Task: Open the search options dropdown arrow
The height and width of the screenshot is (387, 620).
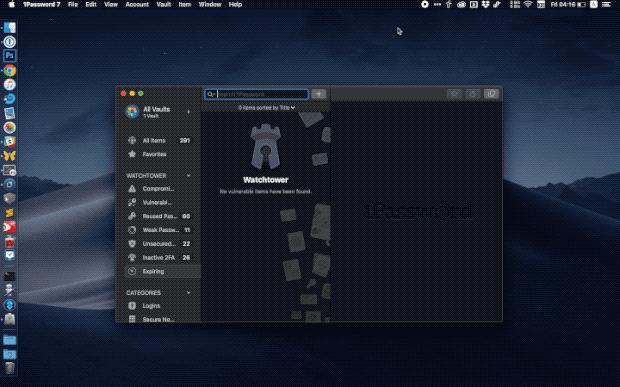Action: 214,94
